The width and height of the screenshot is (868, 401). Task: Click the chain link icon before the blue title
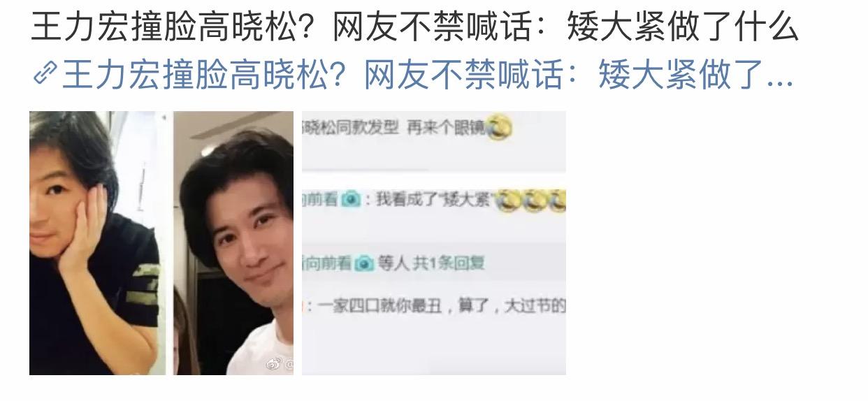tap(45, 74)
